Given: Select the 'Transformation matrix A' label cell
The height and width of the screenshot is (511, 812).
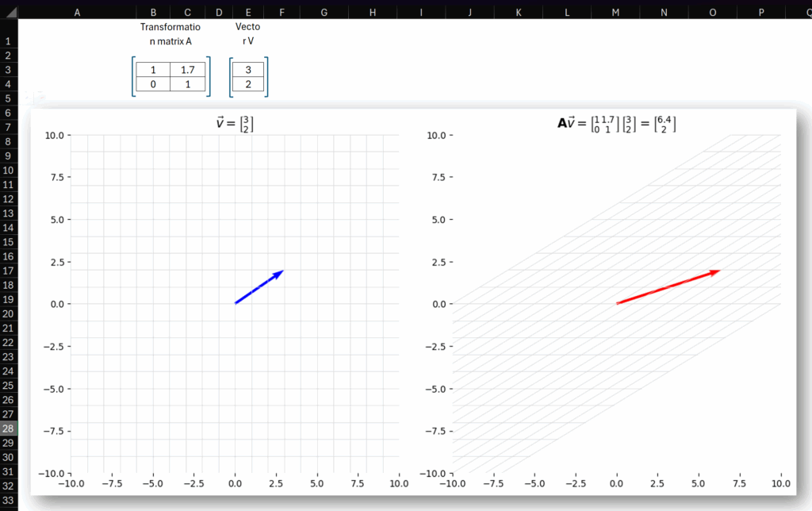Looking at the screenshot, I should (170, 34).
